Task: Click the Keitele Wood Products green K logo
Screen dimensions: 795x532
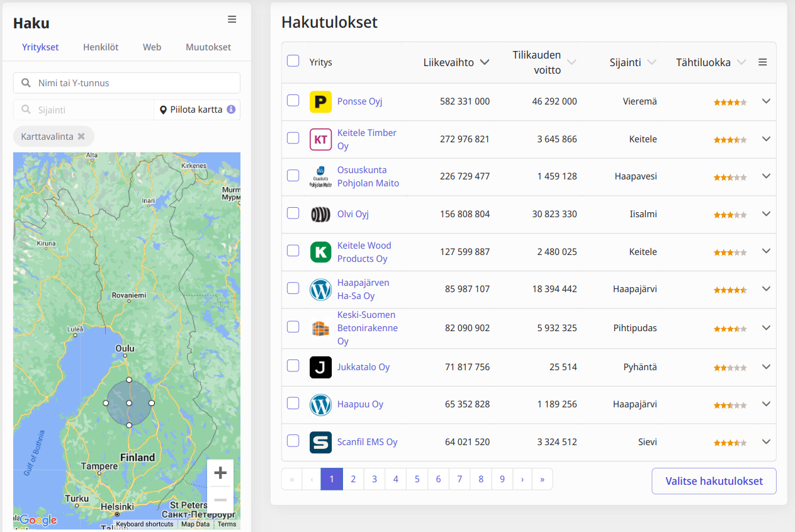Action: [x=320, y=252]
